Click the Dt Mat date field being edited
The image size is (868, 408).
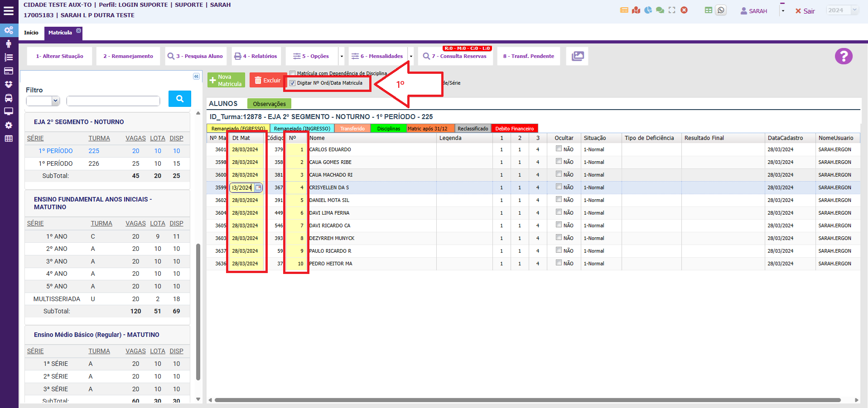[x=242, y=187]
